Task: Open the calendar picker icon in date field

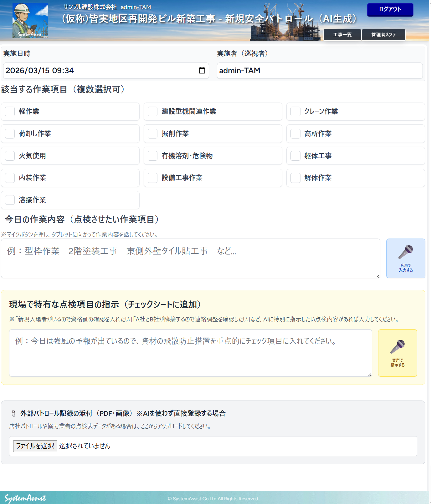Action: point(202,70)
